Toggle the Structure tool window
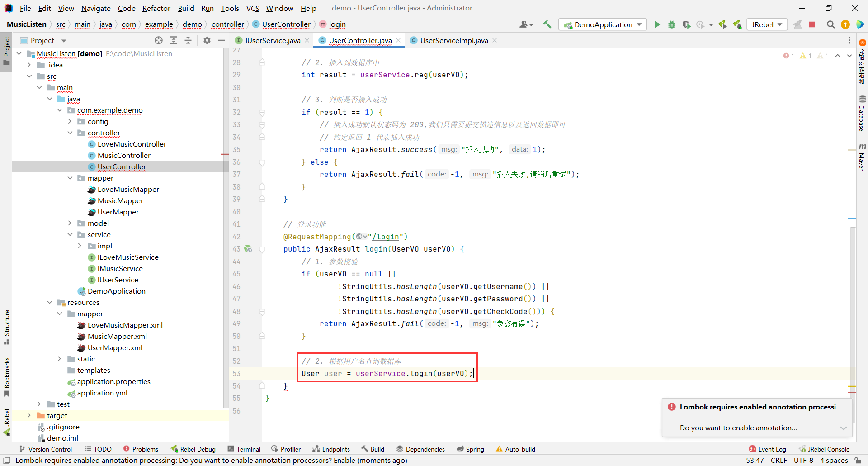 [x=6, y=327]
